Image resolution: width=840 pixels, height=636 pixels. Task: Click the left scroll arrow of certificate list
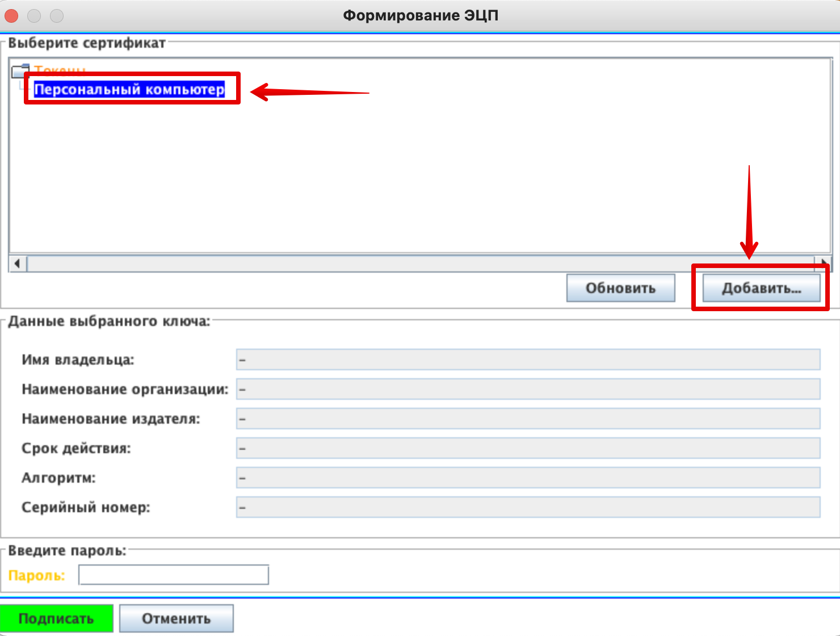coord(18,263)
